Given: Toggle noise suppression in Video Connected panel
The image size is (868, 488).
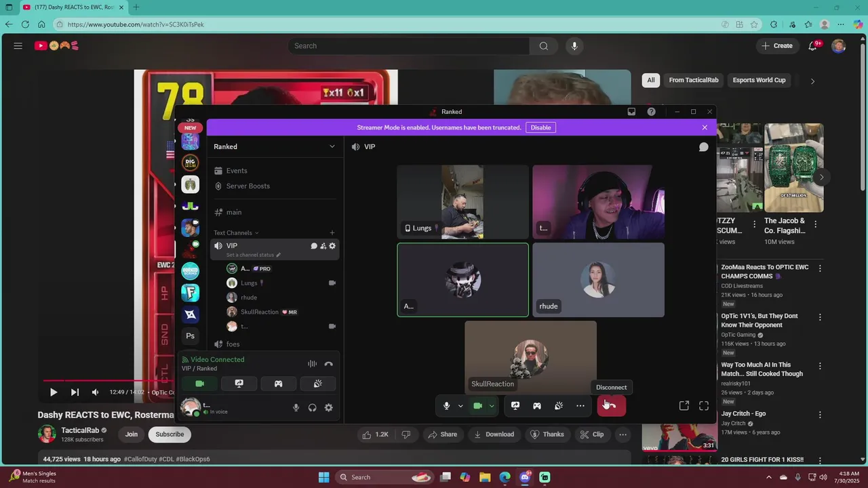Looking at the screenshot, I should (x=312, y=364).
